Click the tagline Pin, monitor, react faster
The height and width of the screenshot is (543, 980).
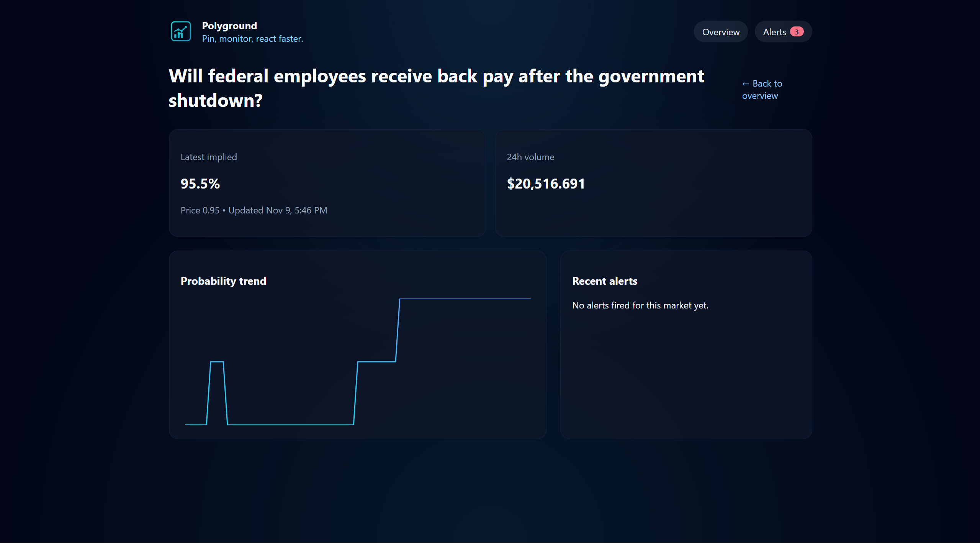point(252,39)
